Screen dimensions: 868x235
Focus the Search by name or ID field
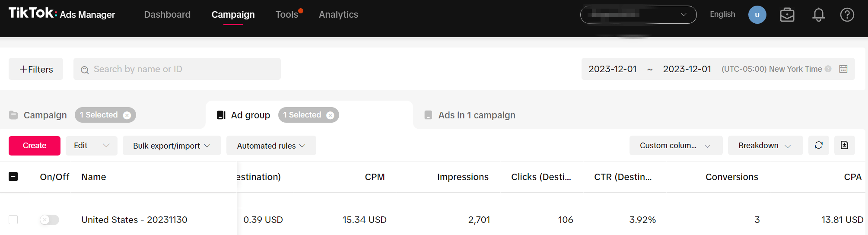[177, 69]
